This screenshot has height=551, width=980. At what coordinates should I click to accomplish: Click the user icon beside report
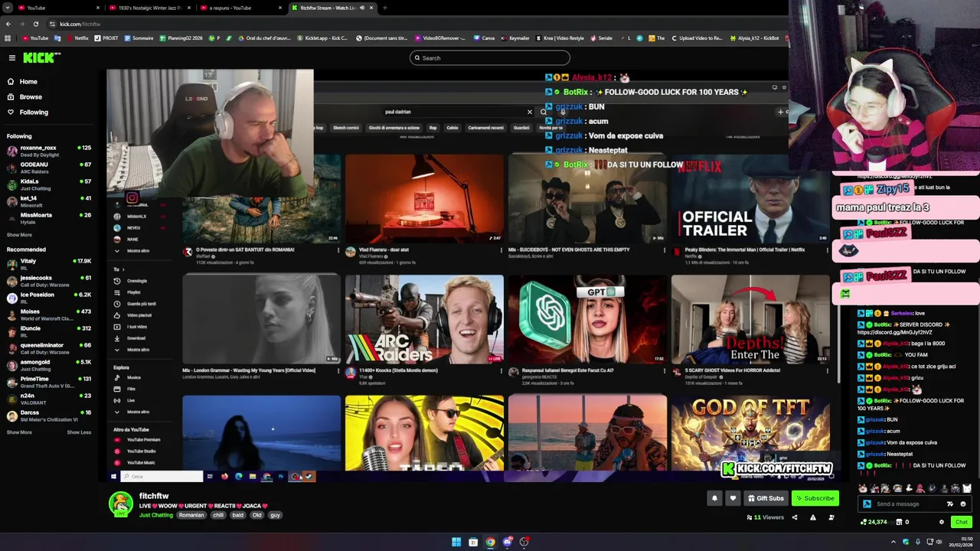click(x=831, y=517)
